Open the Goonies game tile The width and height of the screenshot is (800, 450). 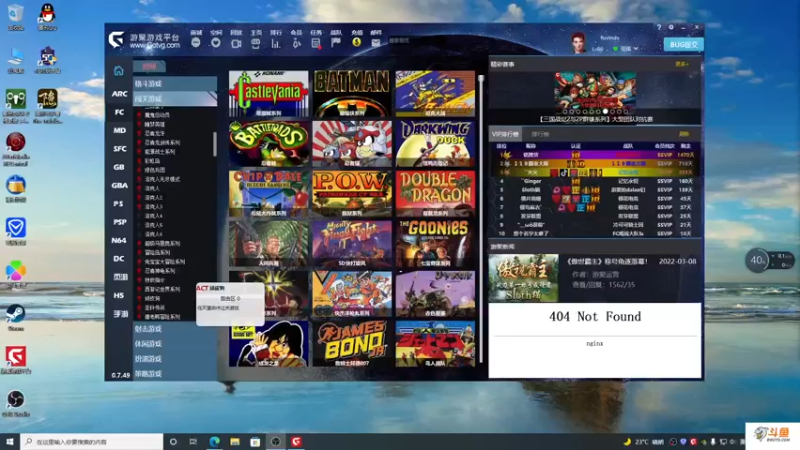point(435,244)
